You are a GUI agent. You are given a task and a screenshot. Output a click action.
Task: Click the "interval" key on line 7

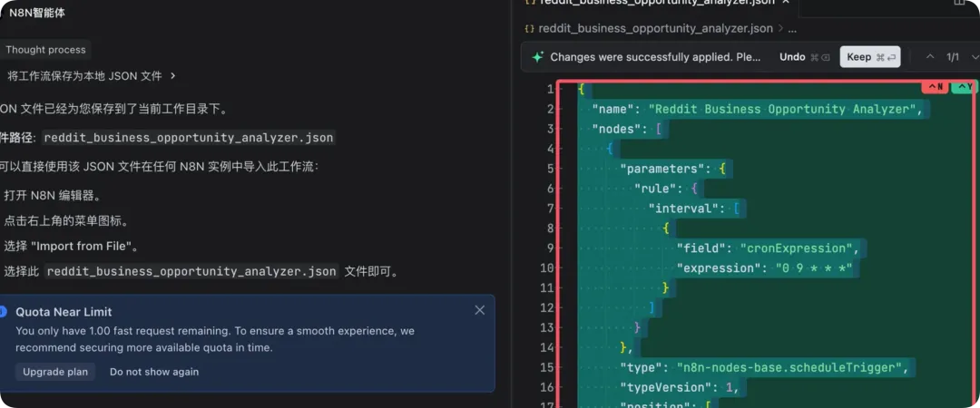click(684, 208)
